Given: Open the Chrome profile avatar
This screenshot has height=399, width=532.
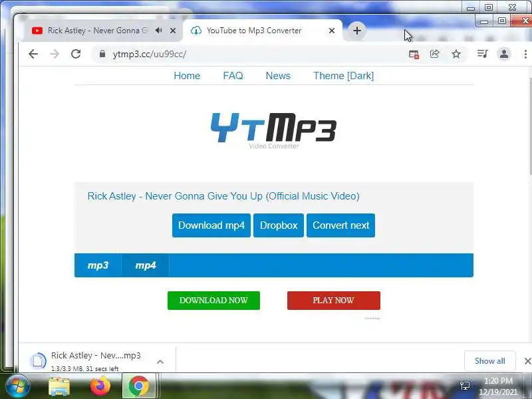Looking at the screenshot, I should (x=504, y=54).
